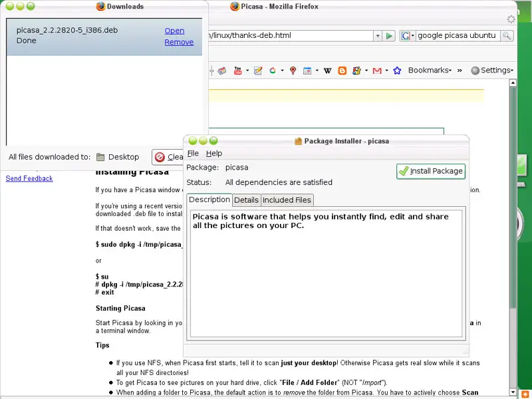Click the Firefox activity throbber icon
Viewport: 532px width, 399px height.
(x=511, y=19)
